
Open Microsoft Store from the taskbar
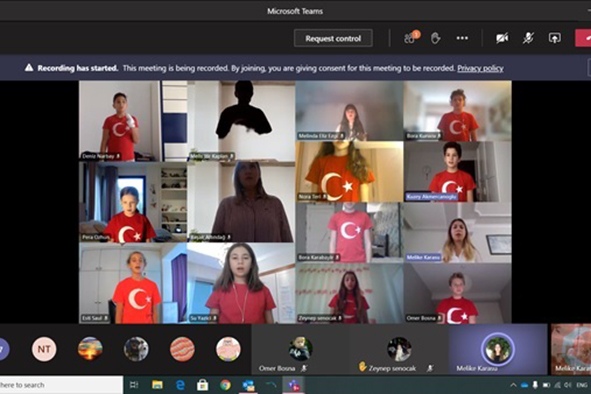[202, 385]
